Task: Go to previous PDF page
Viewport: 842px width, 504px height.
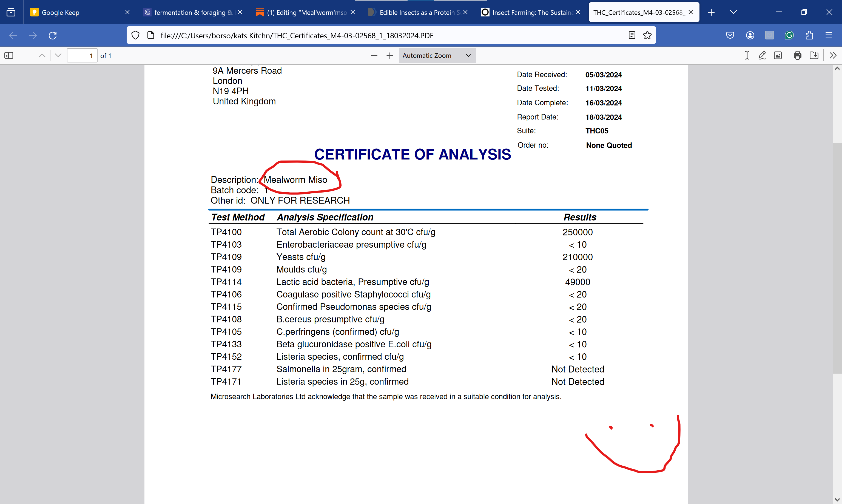Action: pos(42,55)
